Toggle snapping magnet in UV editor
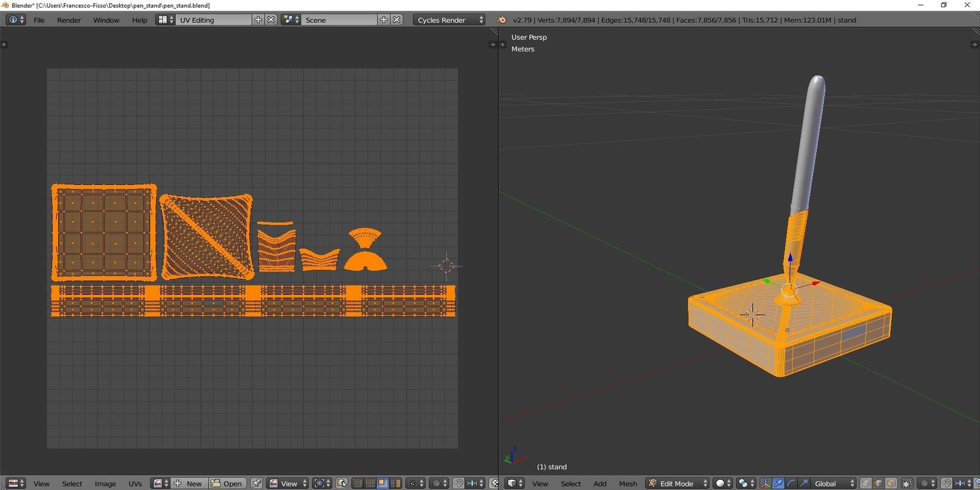 pos(458,483)
